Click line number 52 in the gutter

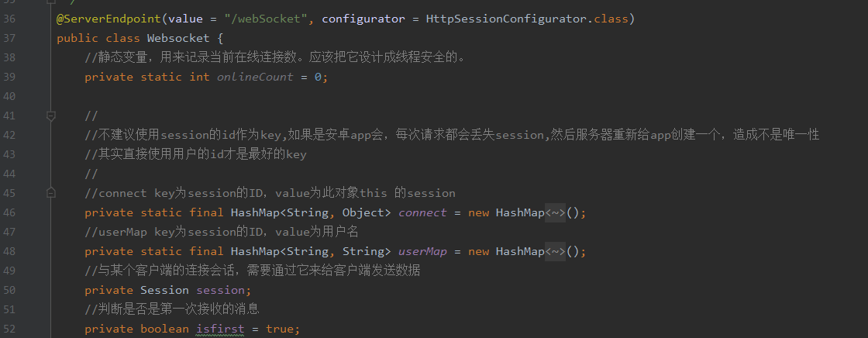coord(9,329)
